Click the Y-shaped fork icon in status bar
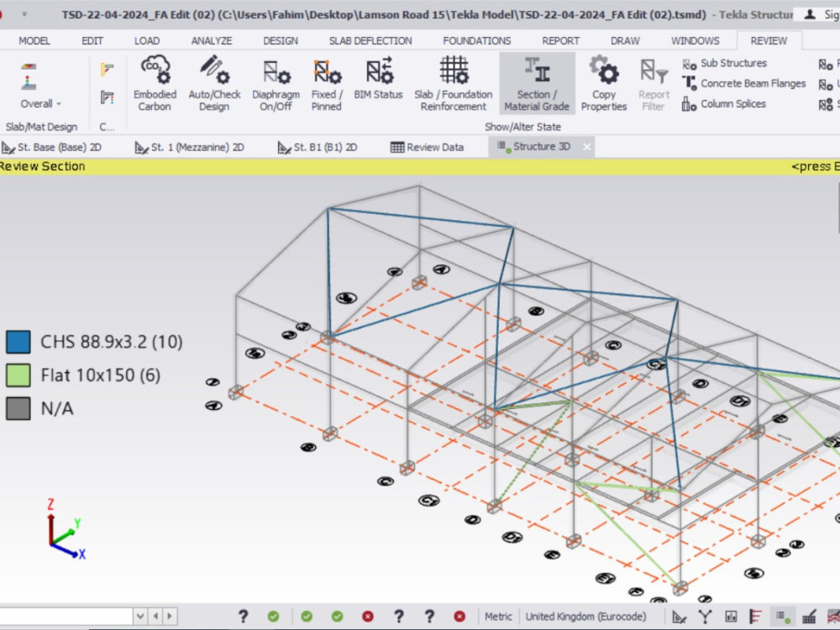The width and height of the screenshot is (840, 630). [705, 617]
